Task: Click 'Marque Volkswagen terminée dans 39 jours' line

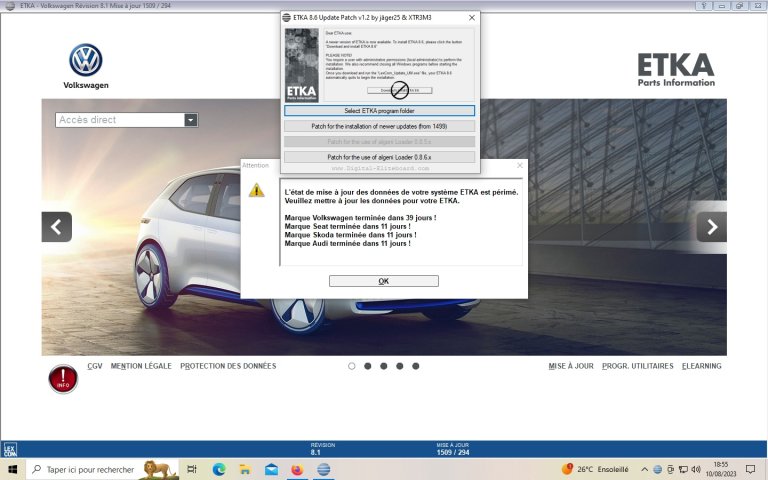Action: coord(360,218)
